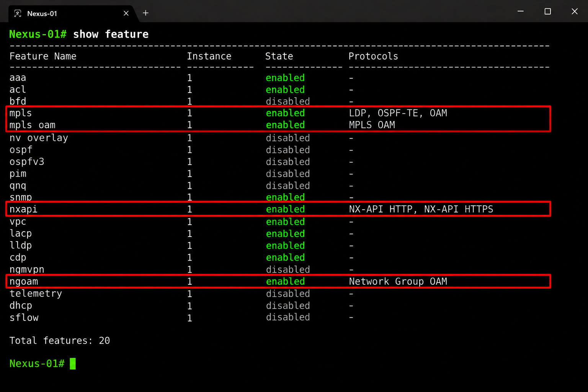Viewport: 588px width, 392px height.
Task: Click the 'lldp' feature name
Action: coord(21,245)
